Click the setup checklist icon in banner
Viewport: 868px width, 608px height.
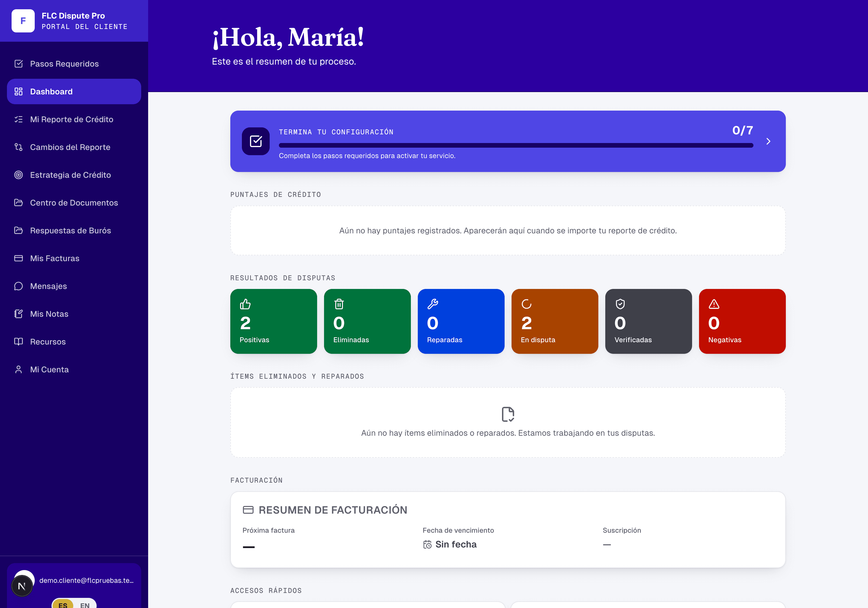click(255, 141)
